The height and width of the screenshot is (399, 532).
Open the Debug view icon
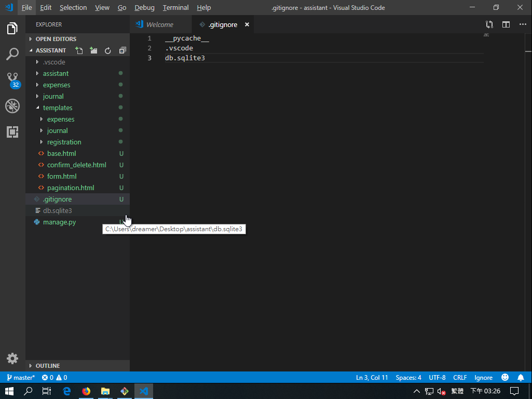click(12, 106)
